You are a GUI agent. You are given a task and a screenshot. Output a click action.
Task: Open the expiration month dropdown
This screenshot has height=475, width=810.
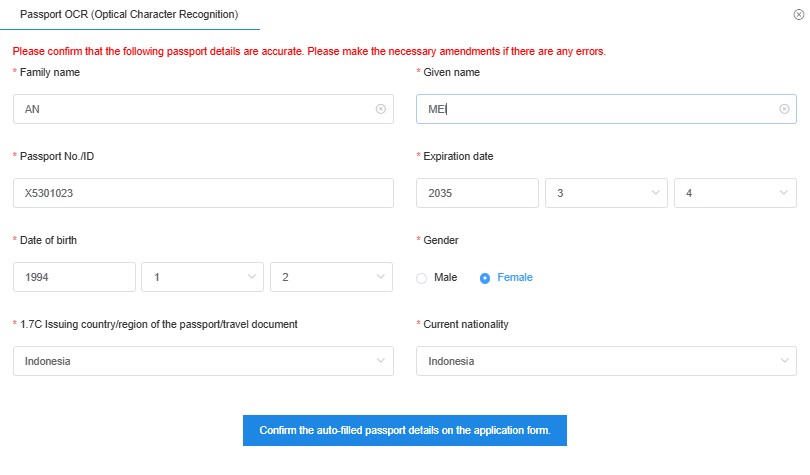[x=605, y=193]
